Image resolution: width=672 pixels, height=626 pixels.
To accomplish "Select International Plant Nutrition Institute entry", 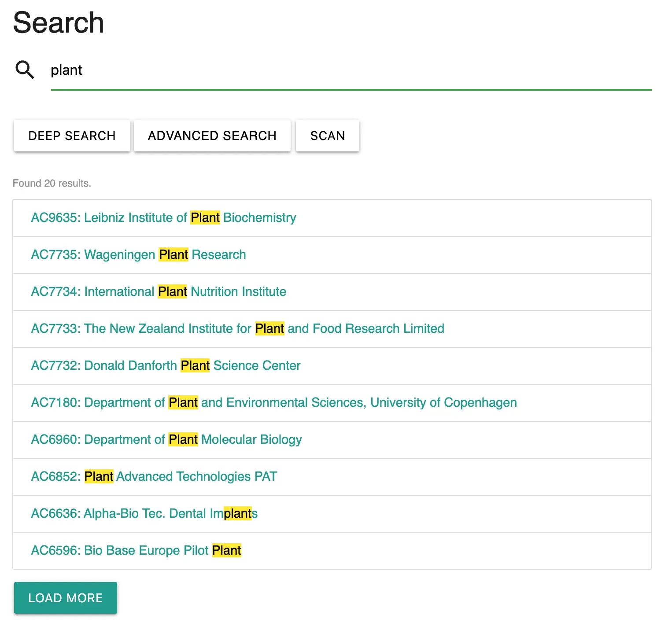I will [159, 291].
